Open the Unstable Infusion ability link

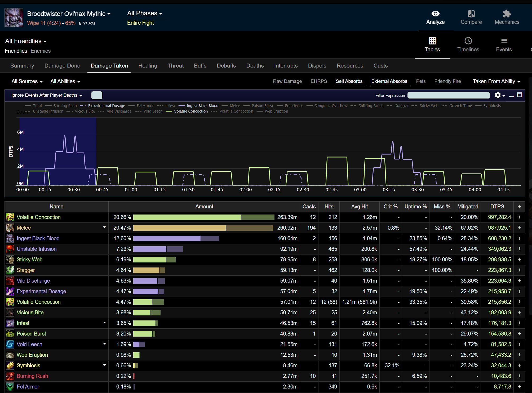[37, 249]
